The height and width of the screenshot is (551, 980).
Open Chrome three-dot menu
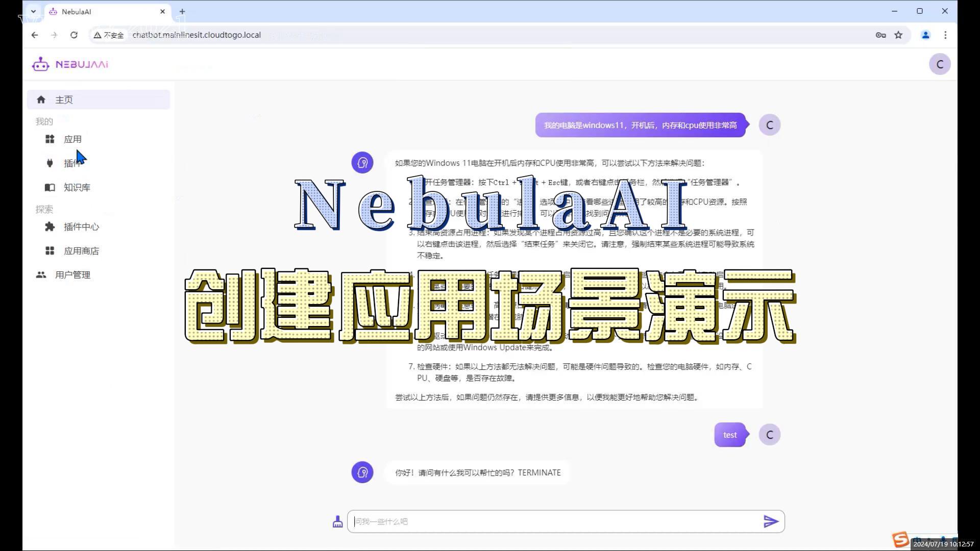(945, 35)
